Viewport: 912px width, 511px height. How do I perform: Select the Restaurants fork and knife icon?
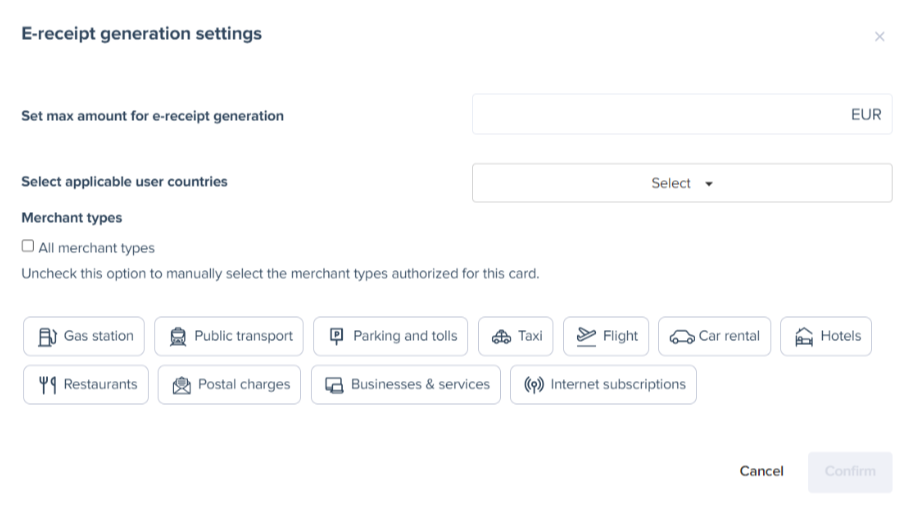(47, 385)
